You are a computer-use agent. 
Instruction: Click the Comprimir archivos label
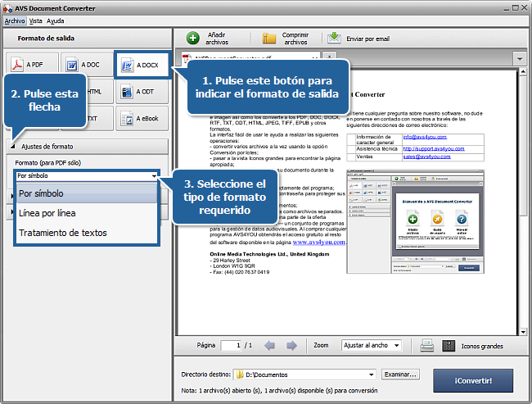(x=295, y=39)
